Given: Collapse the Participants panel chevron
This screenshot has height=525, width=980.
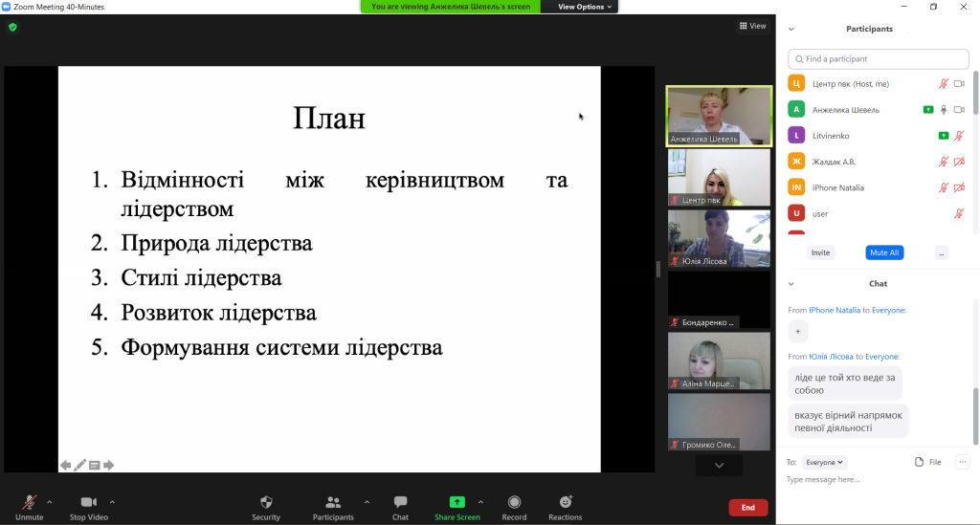Looking at the screenshot, I should pos(791,29).
